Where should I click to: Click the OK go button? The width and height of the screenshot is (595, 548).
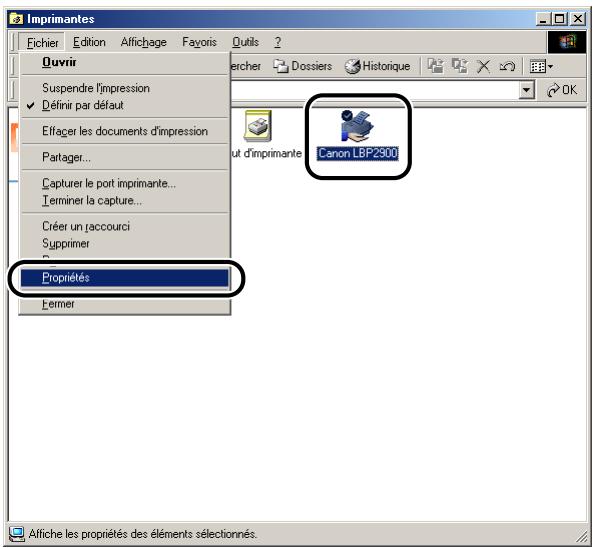tap(562, 90)
